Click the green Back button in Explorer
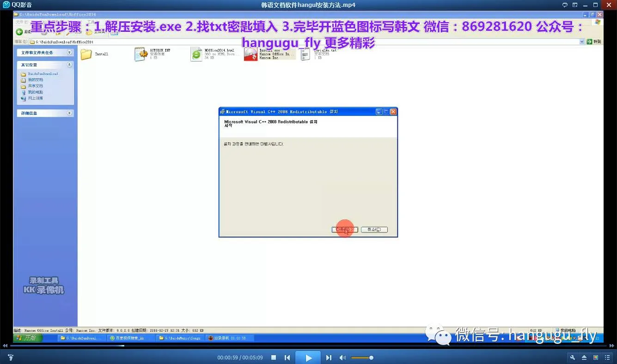This screenshot has height=364, width=617. tap(19, 32)
